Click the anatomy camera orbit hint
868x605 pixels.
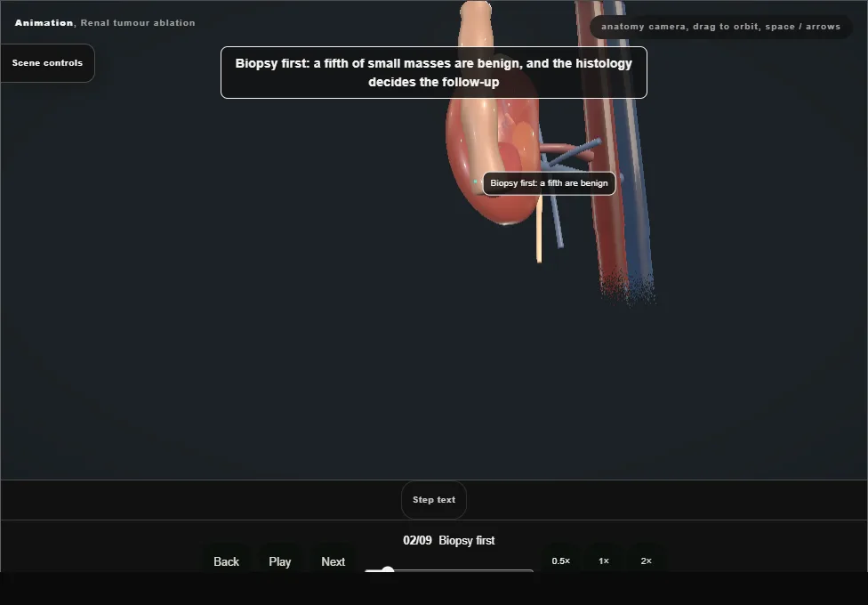(x=720, y=27)
